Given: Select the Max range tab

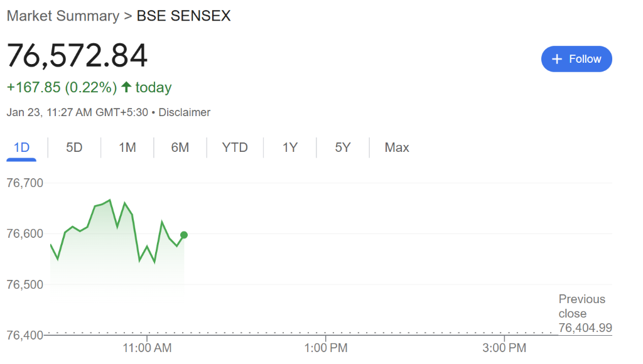Looking at the screenshot, I should click(x=397, y=147).
